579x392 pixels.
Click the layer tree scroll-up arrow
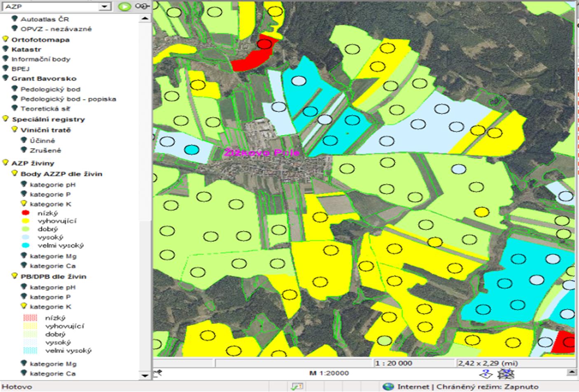pyautogui.click(x=145, y=19)
